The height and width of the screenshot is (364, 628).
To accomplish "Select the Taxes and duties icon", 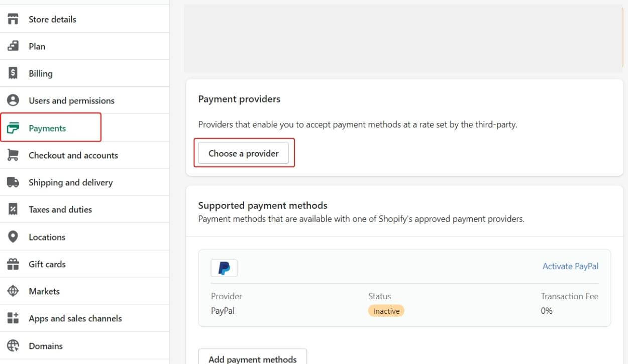I will (12, 209).
